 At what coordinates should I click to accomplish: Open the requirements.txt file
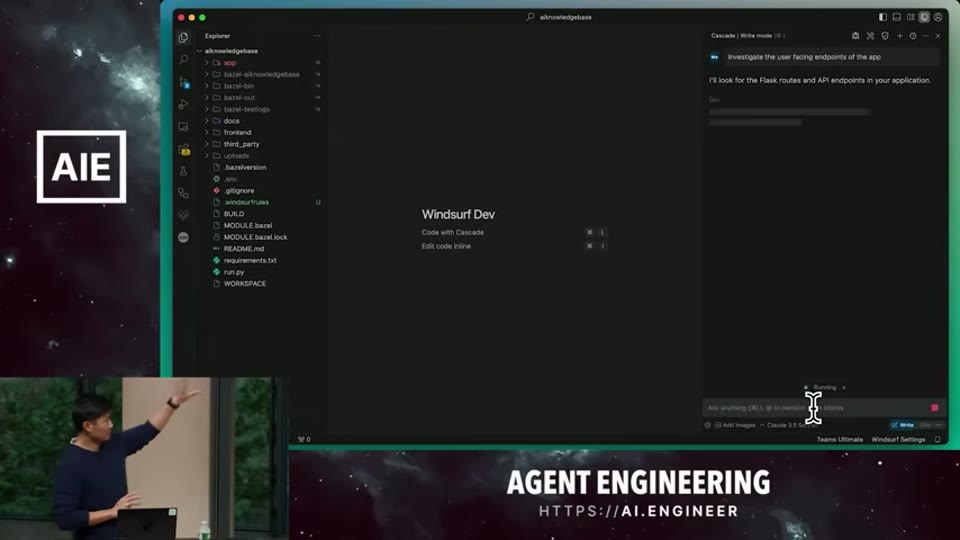tap(250, 260)
